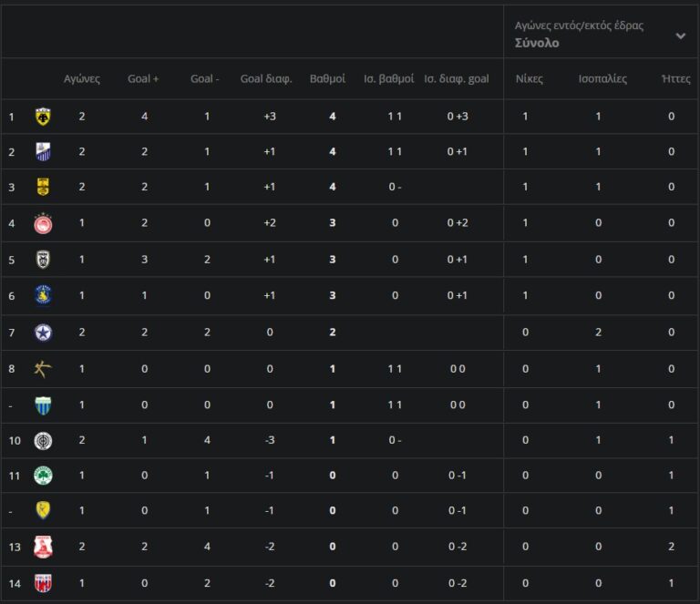Click the AEK logo in first place
This screenshot has height=604, width=700.
coord(43,116)
